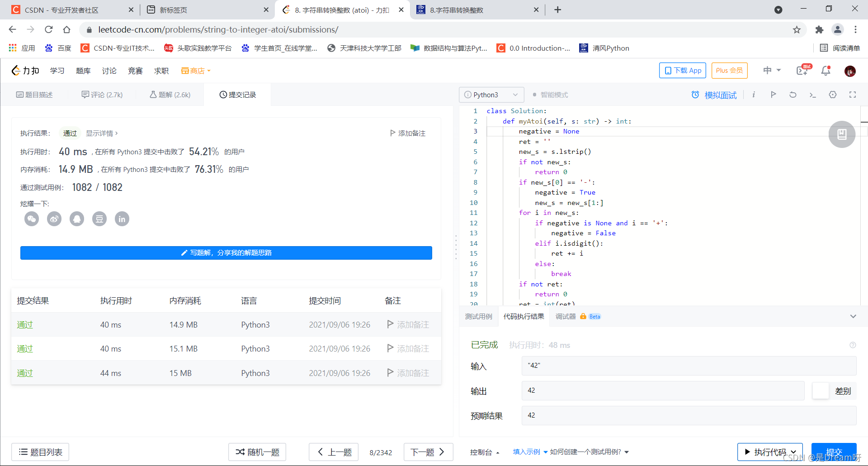The image size is (868, 466).
Task: Expand 填入示例 dropdown
Action: (x=530, y=452)
